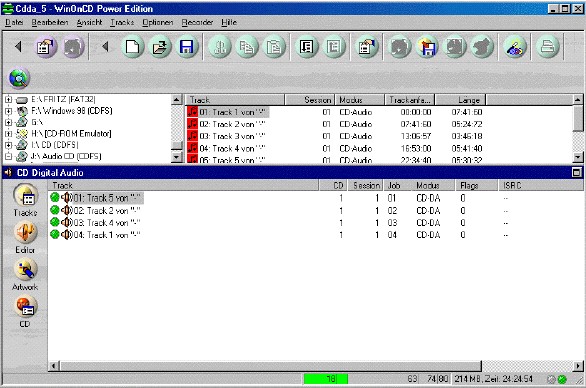The image size is (586, 388).
Task: Maximize the CD Digital Audio panel
Action: (x=577, y=172)
